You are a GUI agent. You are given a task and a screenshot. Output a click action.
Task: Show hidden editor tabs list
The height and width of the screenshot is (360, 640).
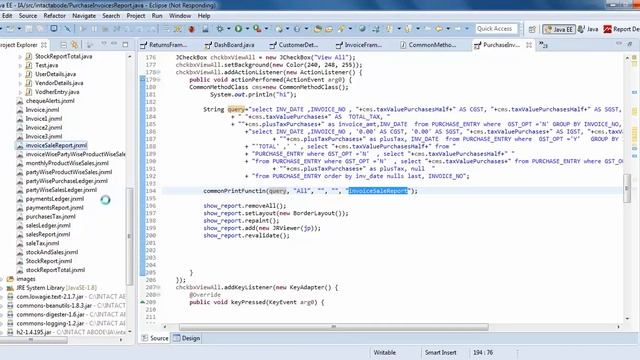tap(543, 44)
